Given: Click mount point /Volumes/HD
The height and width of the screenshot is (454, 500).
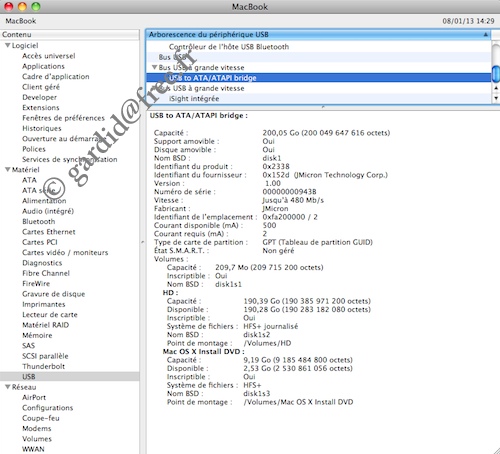Looking at the screenshot, I should point(267,343).
